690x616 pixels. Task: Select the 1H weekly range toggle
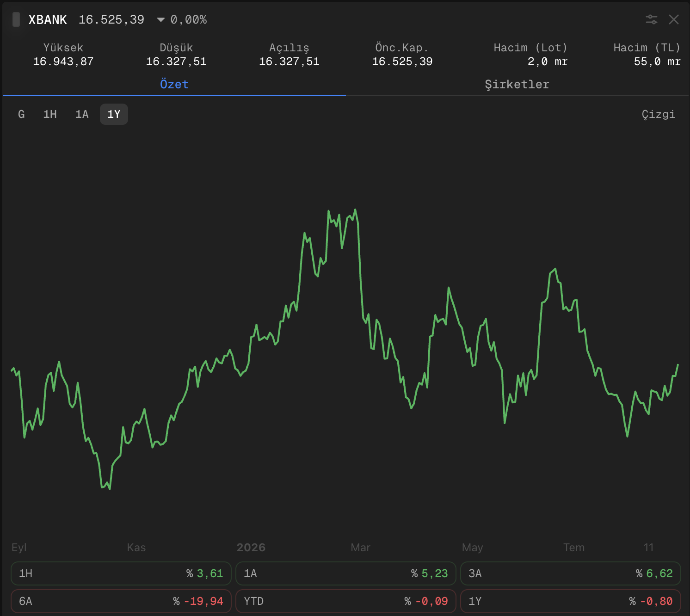pyautogui.click(x=50, y=114)
